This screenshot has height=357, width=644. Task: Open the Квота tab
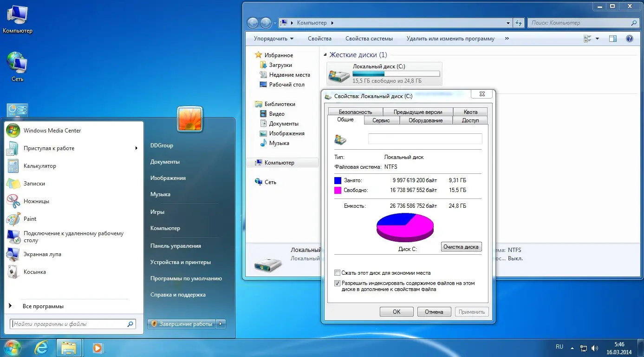pos(470,112)
